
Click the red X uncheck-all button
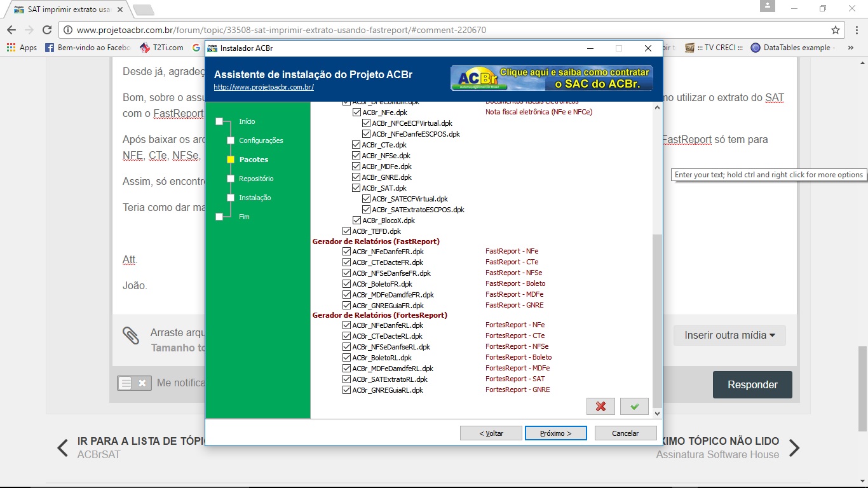click(600, 406)
